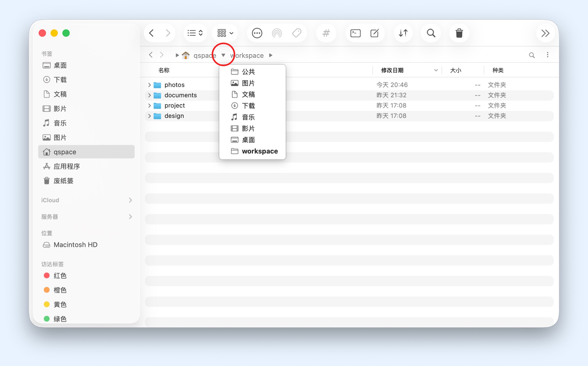The height and width of the screenshot is (366, 588).
Task: Select Macintosh HD in sidebar
Action: click(75, 245)
